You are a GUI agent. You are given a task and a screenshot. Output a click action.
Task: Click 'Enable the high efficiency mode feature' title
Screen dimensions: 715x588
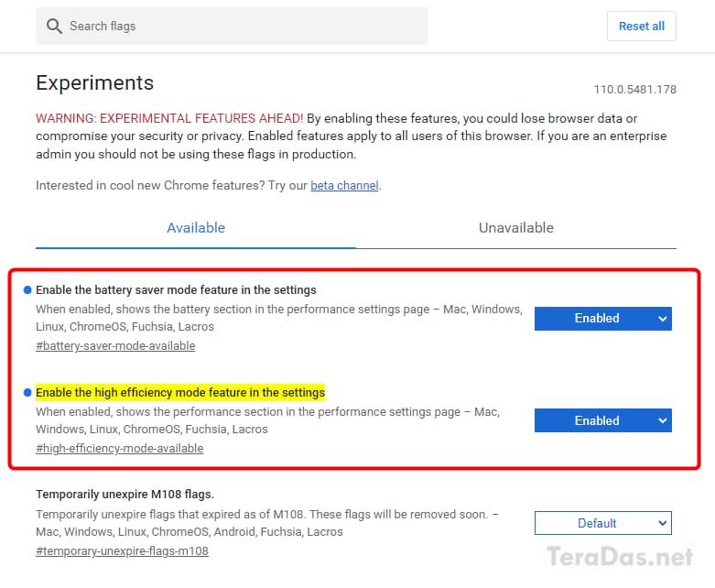(x=180, y=392)
